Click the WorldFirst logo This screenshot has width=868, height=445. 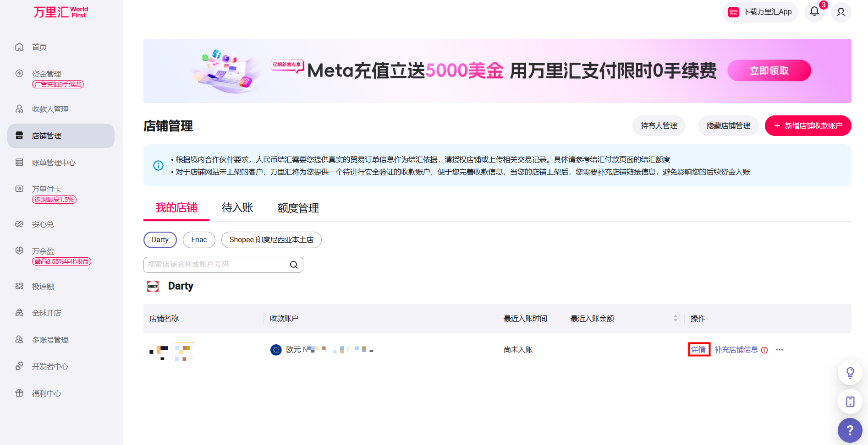click(x=60, y=12)
